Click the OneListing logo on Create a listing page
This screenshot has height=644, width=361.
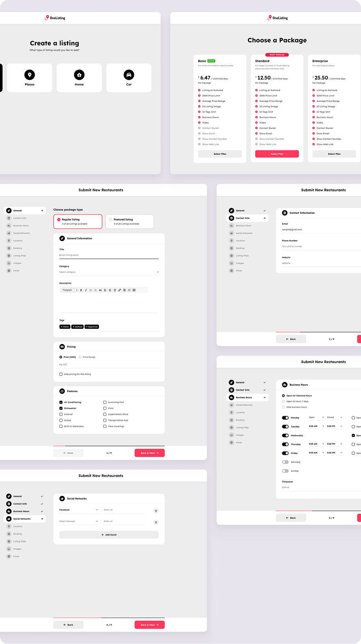coord(55,18)
